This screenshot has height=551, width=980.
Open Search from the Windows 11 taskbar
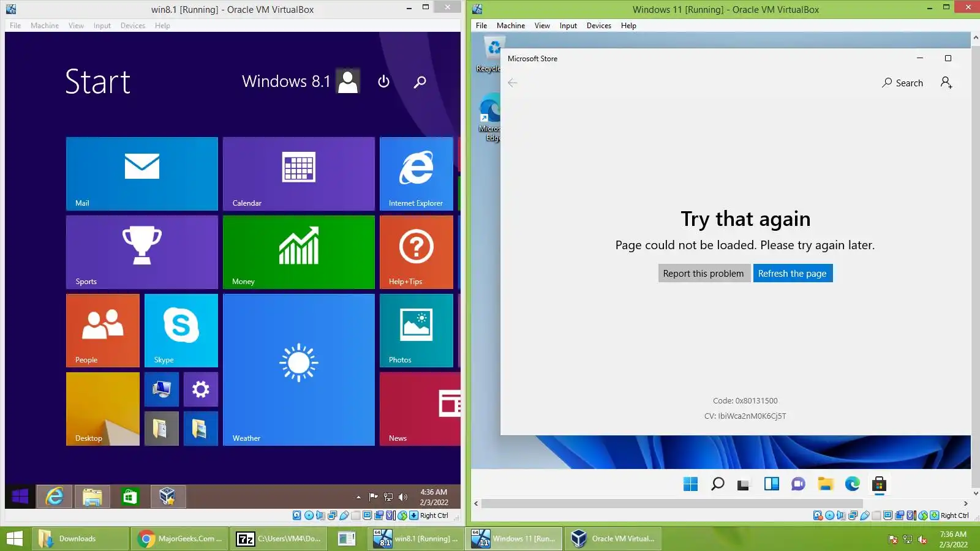(x=717, y=484)
